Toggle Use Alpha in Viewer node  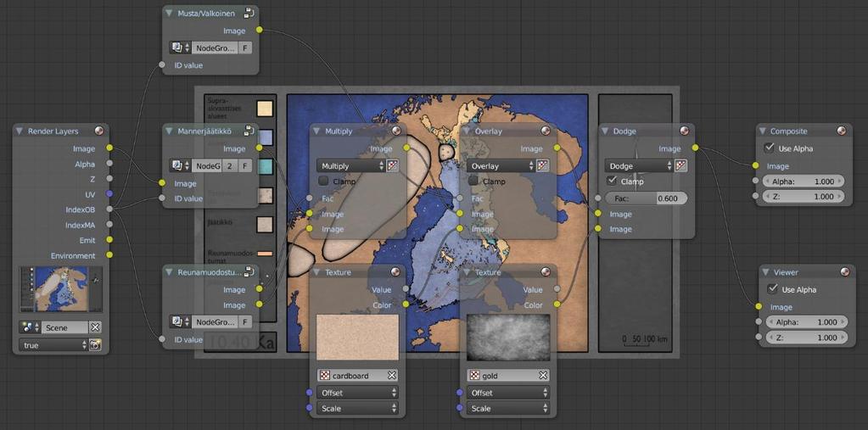click(771, 289)
